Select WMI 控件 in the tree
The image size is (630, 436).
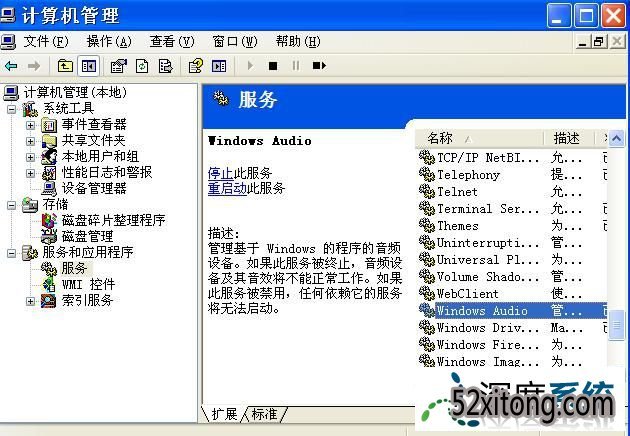tap(88, 285)
